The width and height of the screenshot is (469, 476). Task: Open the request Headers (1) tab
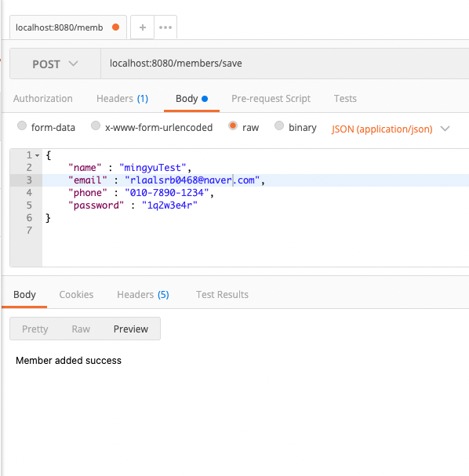point(122,99)
